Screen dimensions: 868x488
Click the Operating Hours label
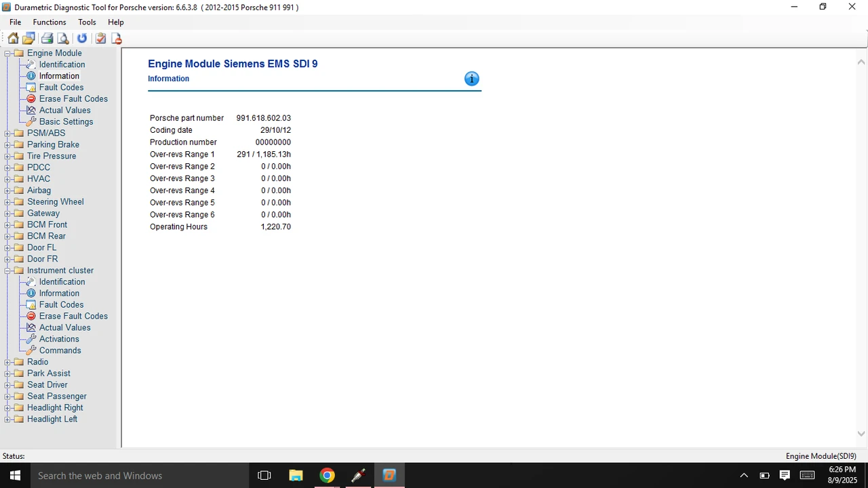click(x=178, y=227)
